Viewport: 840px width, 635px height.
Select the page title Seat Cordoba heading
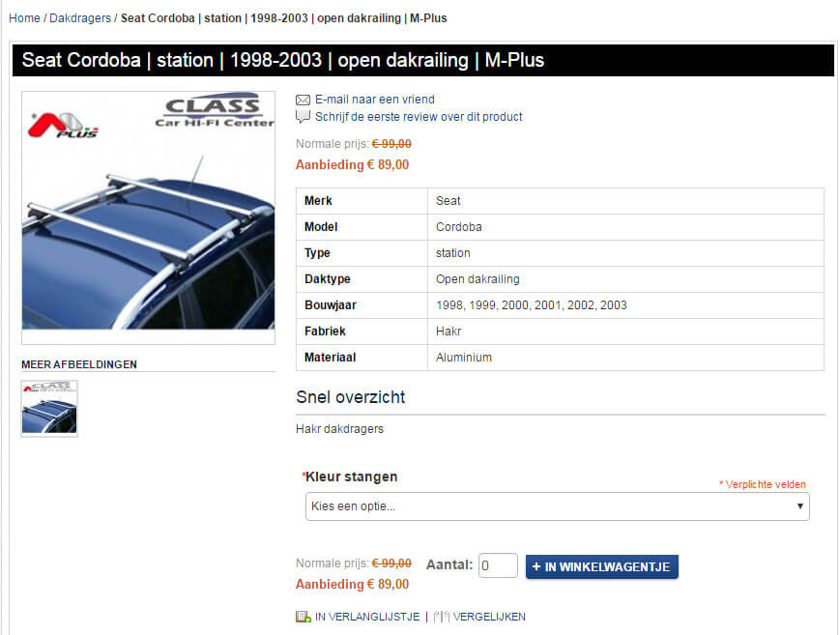(x=283, y=60)
